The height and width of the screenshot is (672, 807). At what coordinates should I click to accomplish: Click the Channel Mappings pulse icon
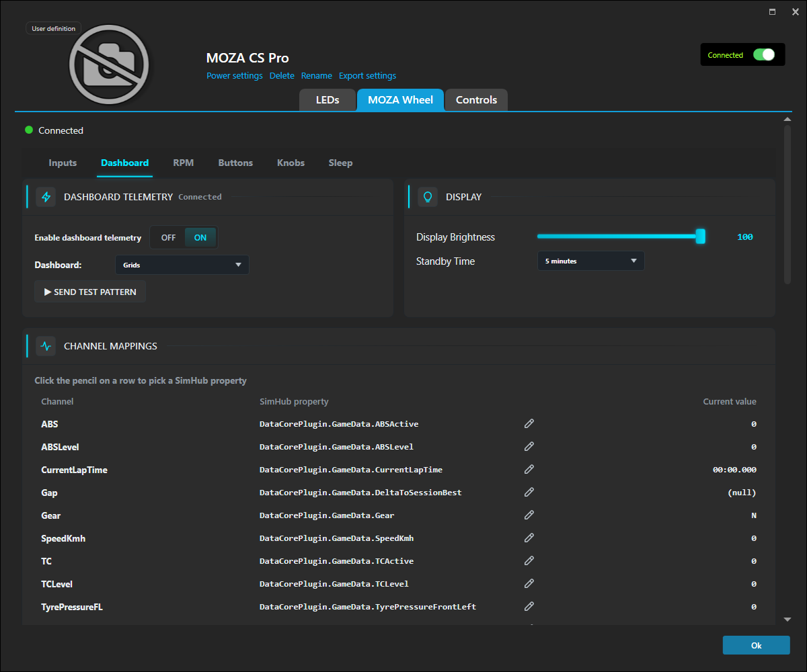pos(46,346)
